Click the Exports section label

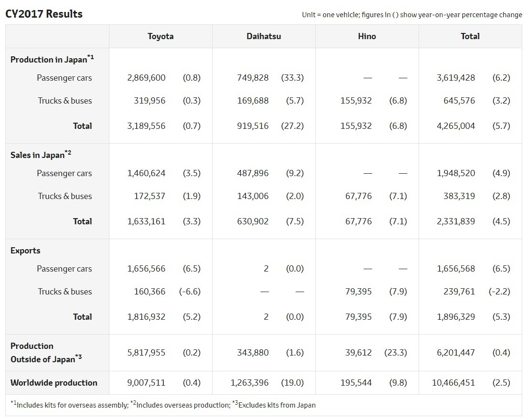[25, 251]
